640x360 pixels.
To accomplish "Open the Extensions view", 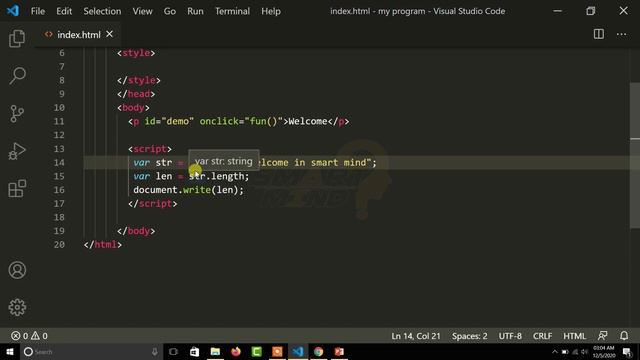I will click(17, 188).
